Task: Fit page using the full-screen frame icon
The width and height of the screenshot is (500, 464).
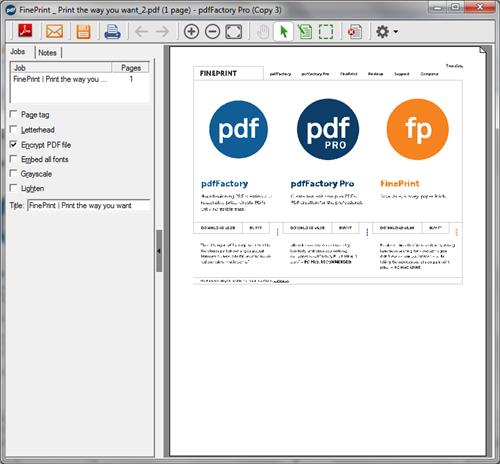Action: 234,32
